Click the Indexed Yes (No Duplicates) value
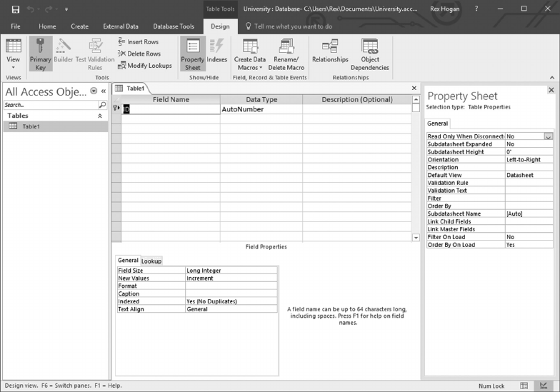Screen dimensions: 560x392 click(x=231, y=301)
